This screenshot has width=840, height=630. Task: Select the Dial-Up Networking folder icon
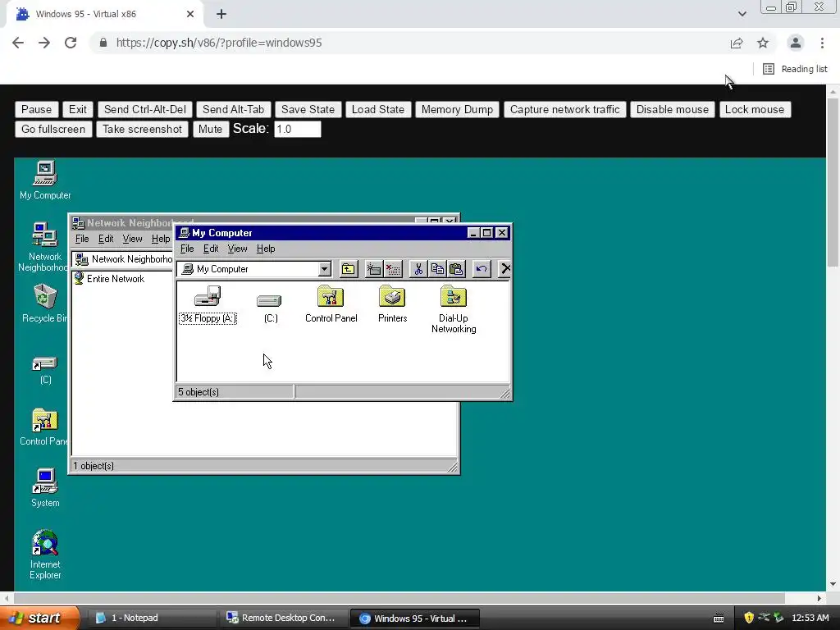tap(453, 309)
